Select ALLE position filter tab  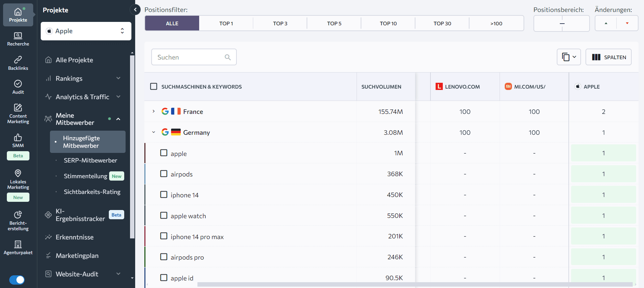[172, 23]
